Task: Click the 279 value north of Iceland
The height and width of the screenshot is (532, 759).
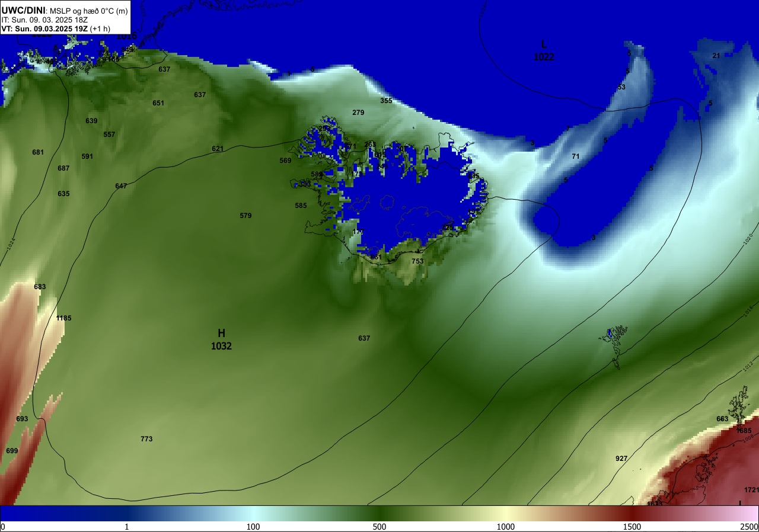Action: pyautogui.click(x=358, y=113)
